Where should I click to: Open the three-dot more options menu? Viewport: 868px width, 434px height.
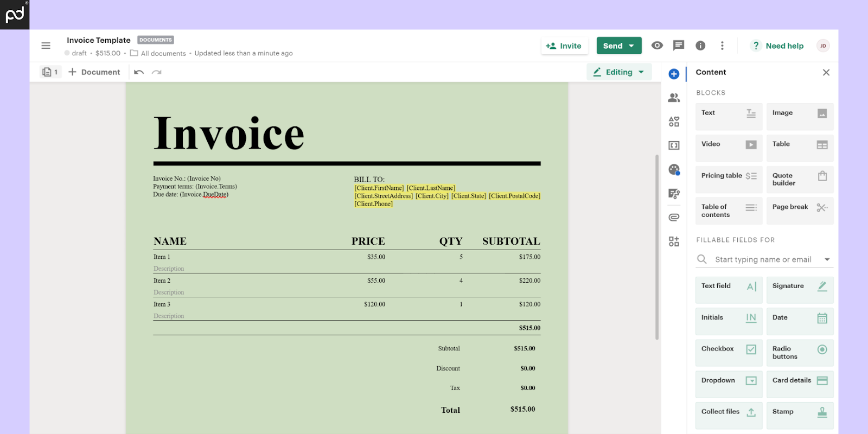pyautogui.click(x=722, y=46)
